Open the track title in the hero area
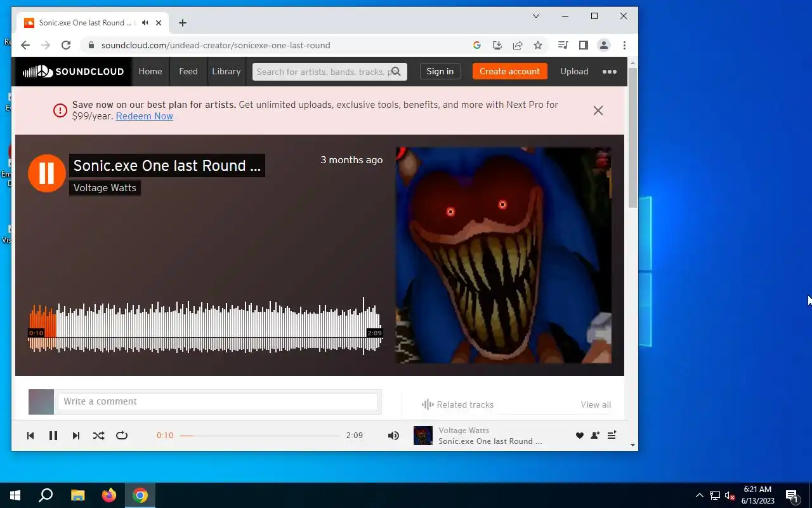 point(167,166)
